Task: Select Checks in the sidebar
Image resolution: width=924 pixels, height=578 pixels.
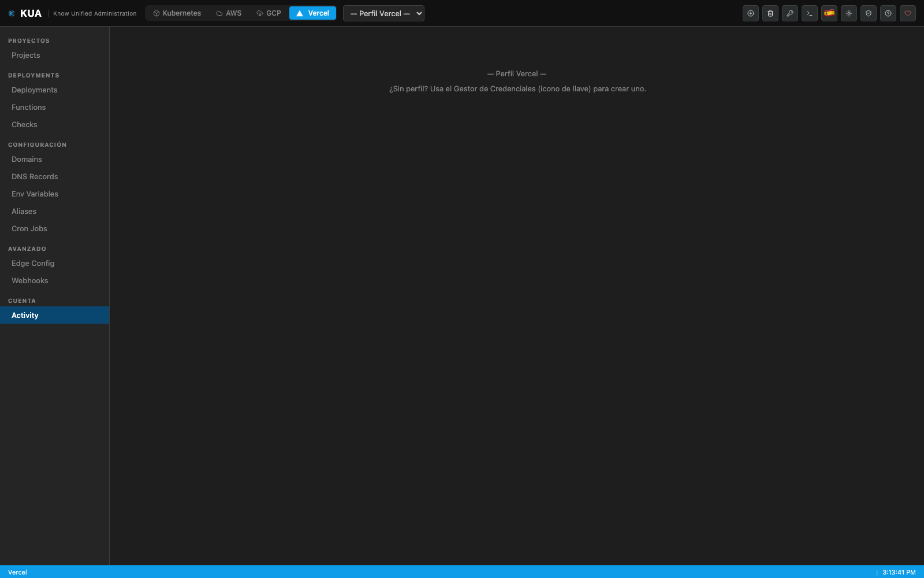Action: (55, 125)
